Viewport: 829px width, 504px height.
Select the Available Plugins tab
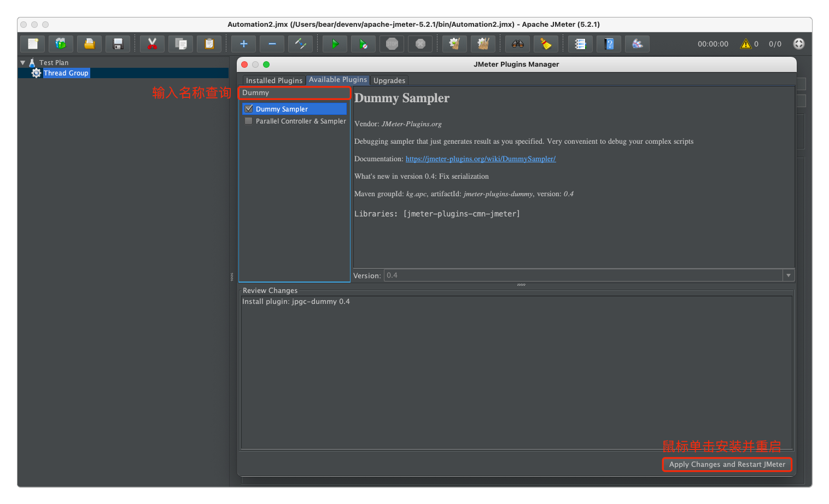(x=338, y=80)
